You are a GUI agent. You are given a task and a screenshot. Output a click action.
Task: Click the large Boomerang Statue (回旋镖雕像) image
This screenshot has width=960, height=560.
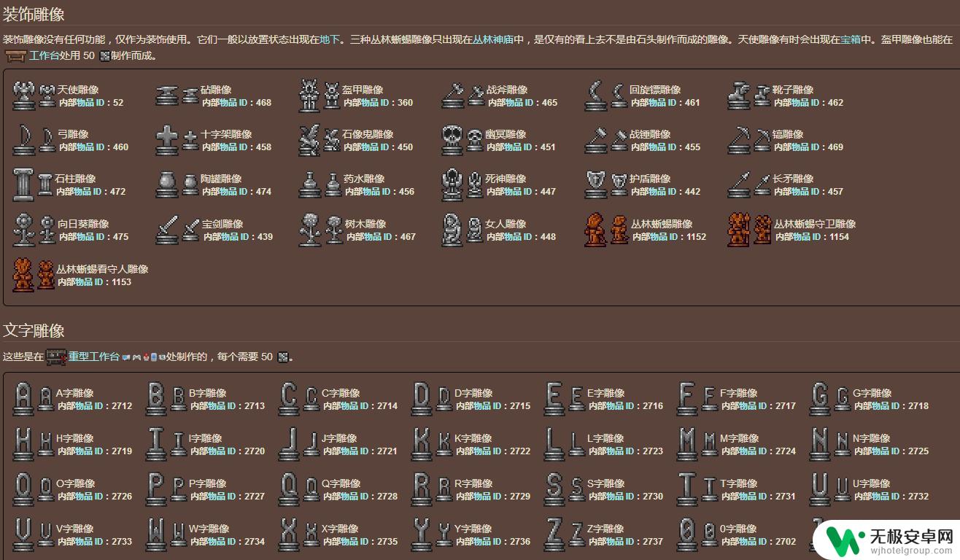click(x=596, y=96)
